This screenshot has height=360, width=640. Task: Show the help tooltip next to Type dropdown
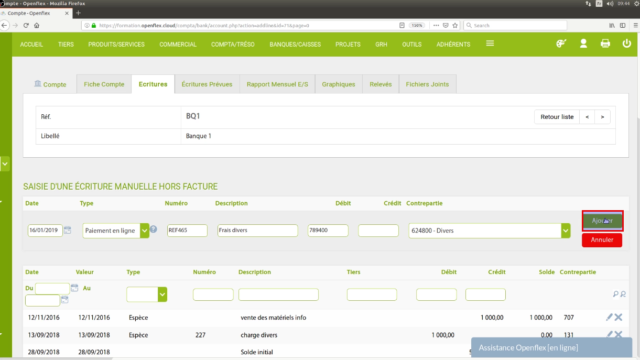153,229
